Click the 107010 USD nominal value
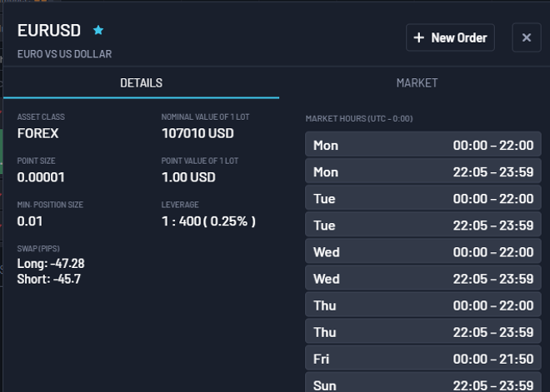 pos(197,133)
